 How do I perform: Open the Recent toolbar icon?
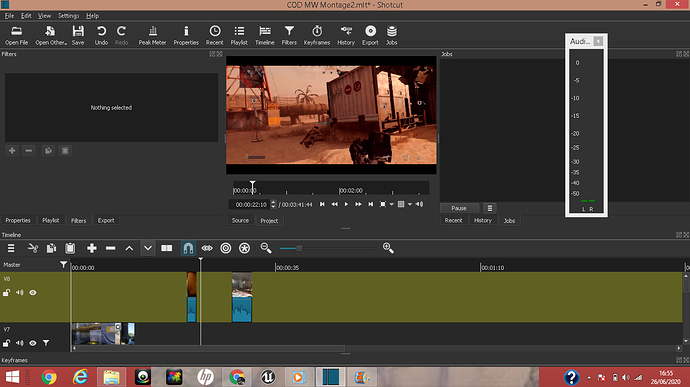[x=215, y=35]
